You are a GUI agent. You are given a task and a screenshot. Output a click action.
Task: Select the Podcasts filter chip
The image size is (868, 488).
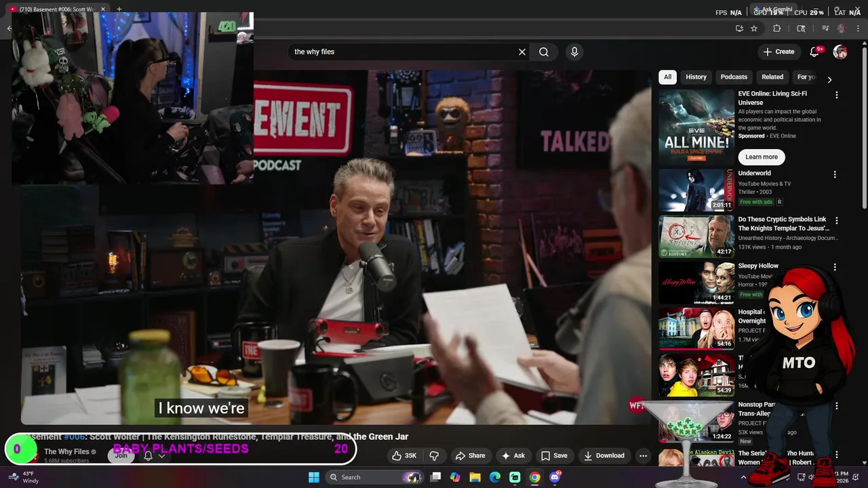734,77
